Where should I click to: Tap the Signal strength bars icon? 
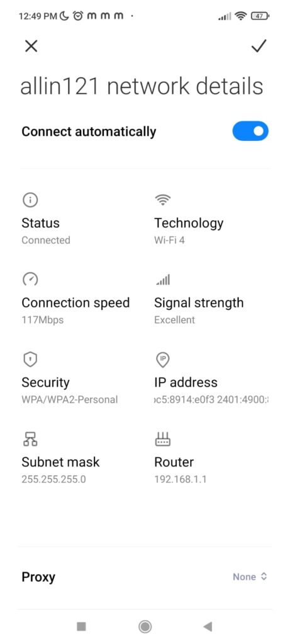point(163,280)
